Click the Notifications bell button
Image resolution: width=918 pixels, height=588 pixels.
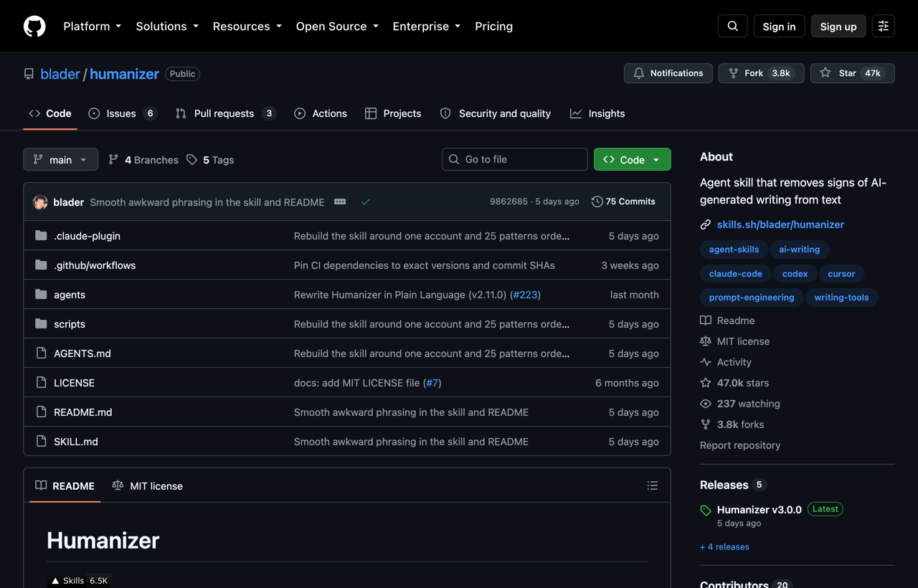pyautogui.click(x=668, y=73)
